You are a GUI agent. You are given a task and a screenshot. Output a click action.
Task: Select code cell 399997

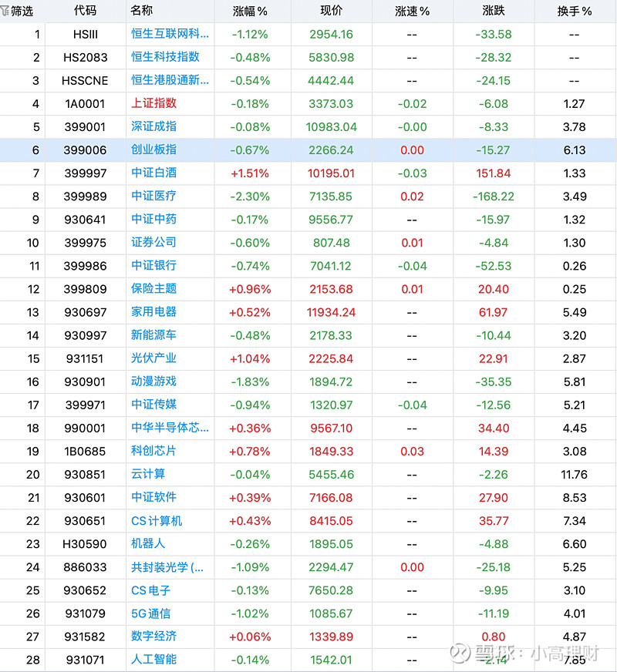(x=85, y=173)
